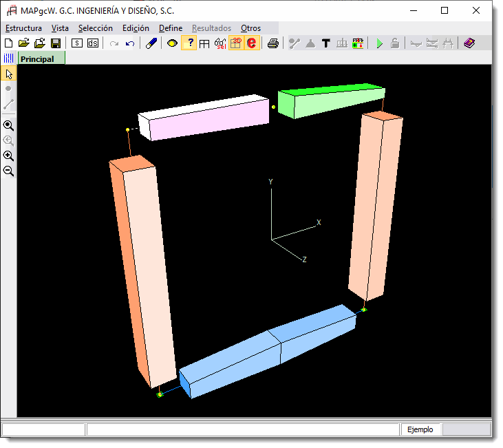503x448 pixels.
Task: Click the 'S' boxed toolbar icon
Action: tap(76, 43)
